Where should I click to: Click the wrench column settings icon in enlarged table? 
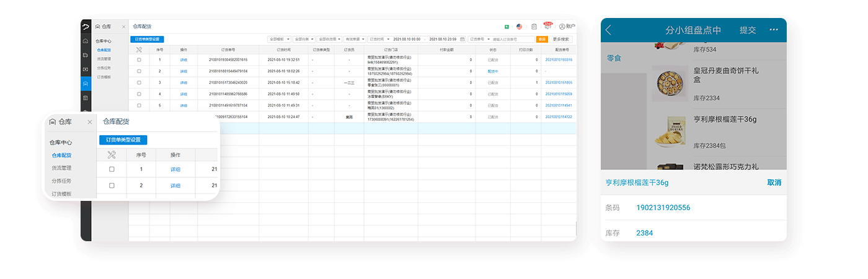click(112, 154)
